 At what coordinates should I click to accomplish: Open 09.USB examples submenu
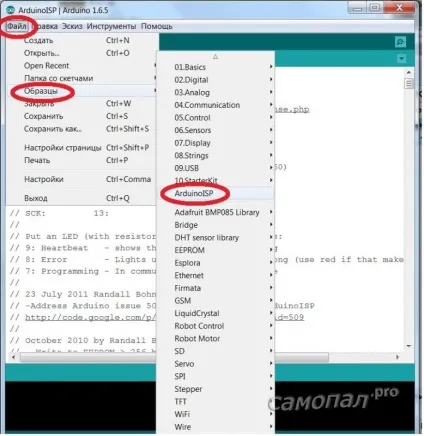point(216,168)
